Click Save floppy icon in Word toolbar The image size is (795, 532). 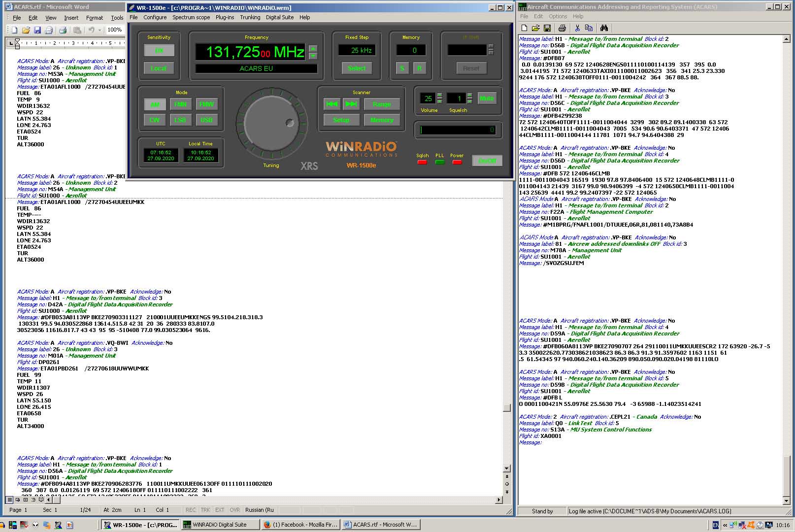click(x=37, y=30)
